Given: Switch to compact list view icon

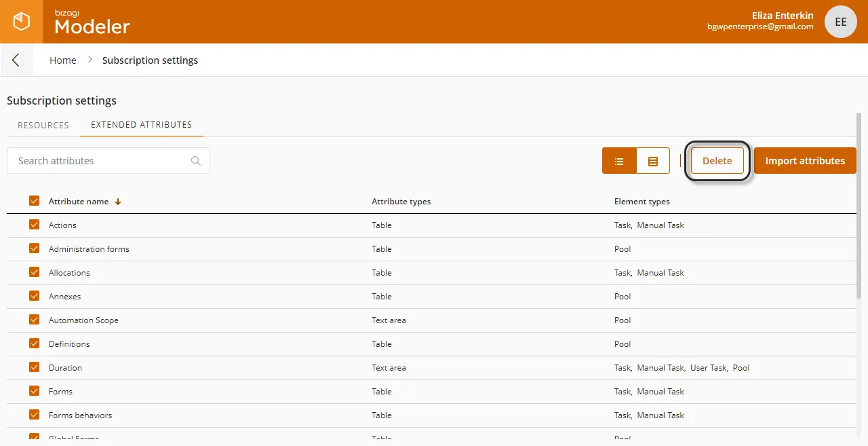Looking at the screenshot, I should tap(619, 161).
